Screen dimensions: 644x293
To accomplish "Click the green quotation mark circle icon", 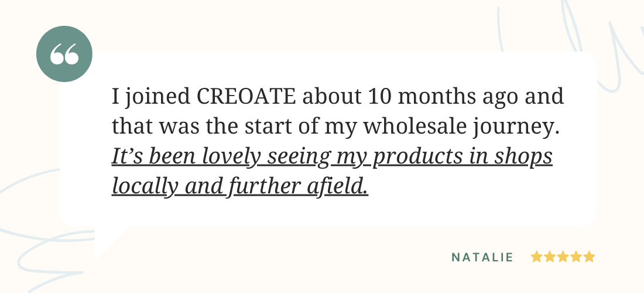I will click(x=64, y=54).
